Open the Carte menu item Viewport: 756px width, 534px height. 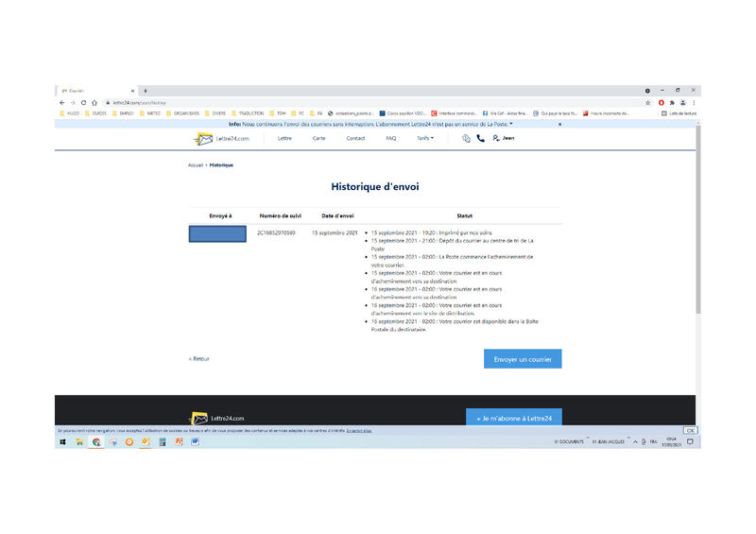(x=318, y=138)
